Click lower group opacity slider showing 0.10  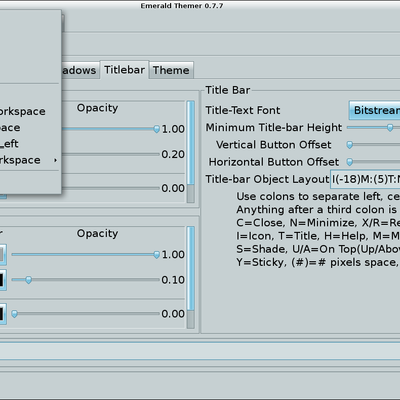click(x=86, y=280)
